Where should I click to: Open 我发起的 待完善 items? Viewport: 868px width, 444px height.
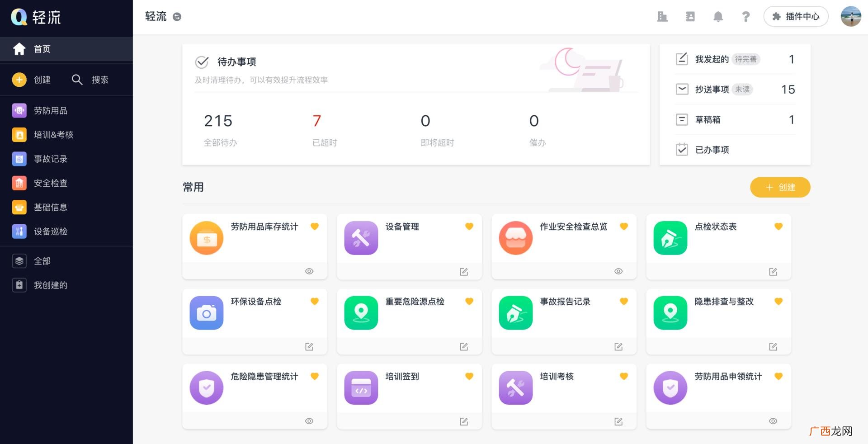[x=735, y=59]
